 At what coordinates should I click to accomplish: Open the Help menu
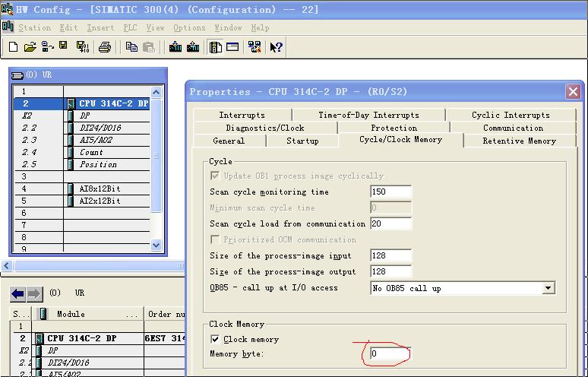click(260, 28)
